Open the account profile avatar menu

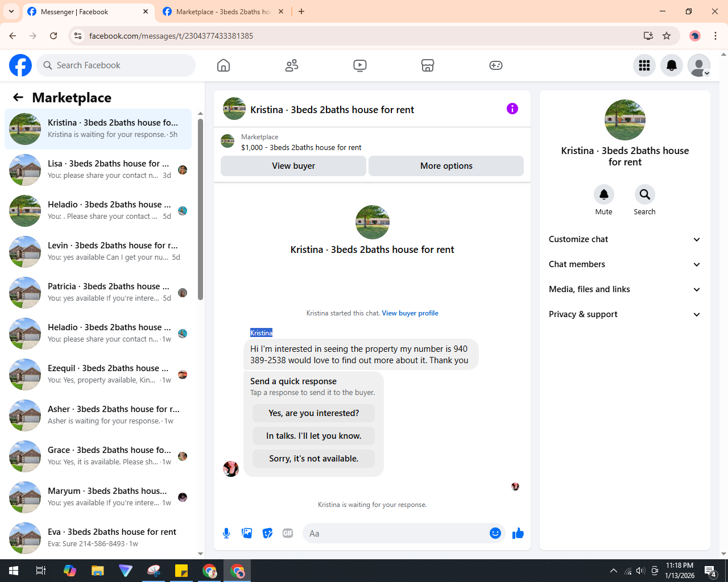point(699,65)
